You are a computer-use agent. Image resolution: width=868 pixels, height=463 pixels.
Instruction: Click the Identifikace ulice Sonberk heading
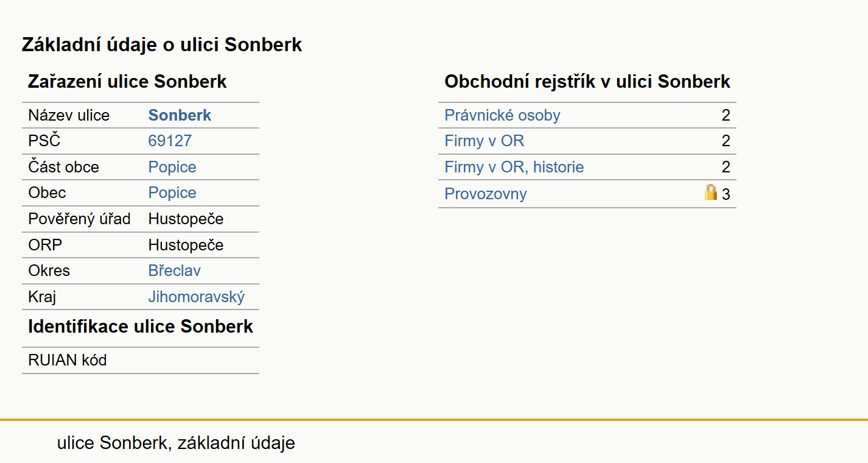141,327
